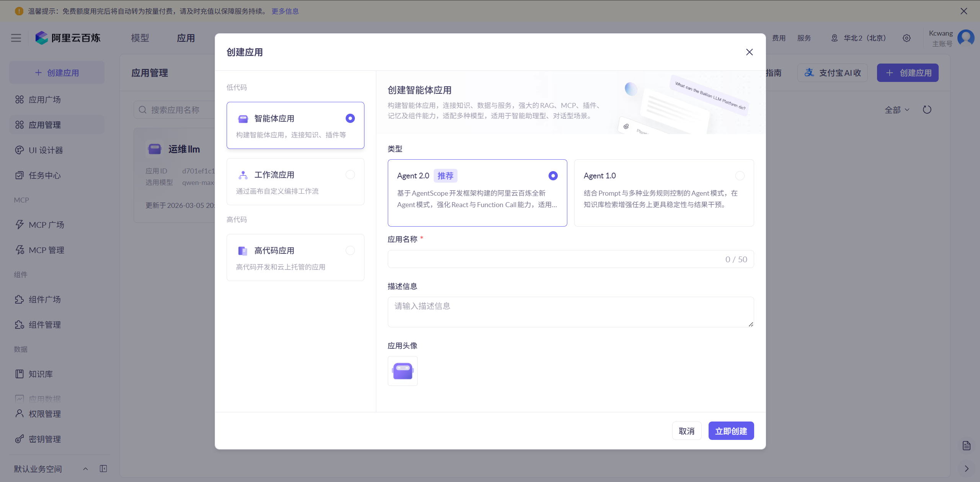
Task: Click the 应用头像 avatar thumbnail
Action: 402,371
